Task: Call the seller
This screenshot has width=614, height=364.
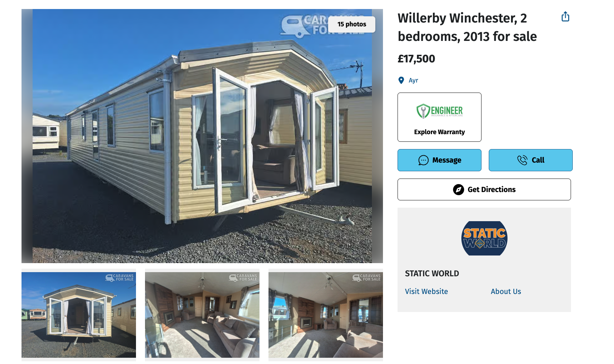Action: pos(531,160)
